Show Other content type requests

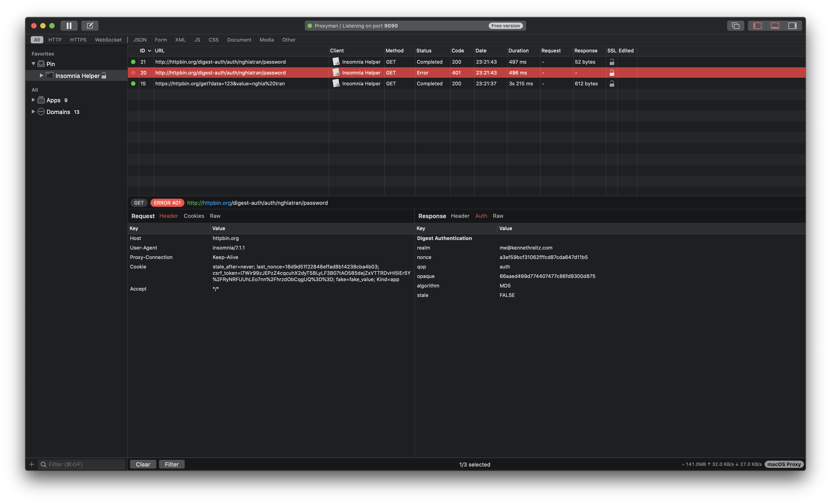[289, 40]
